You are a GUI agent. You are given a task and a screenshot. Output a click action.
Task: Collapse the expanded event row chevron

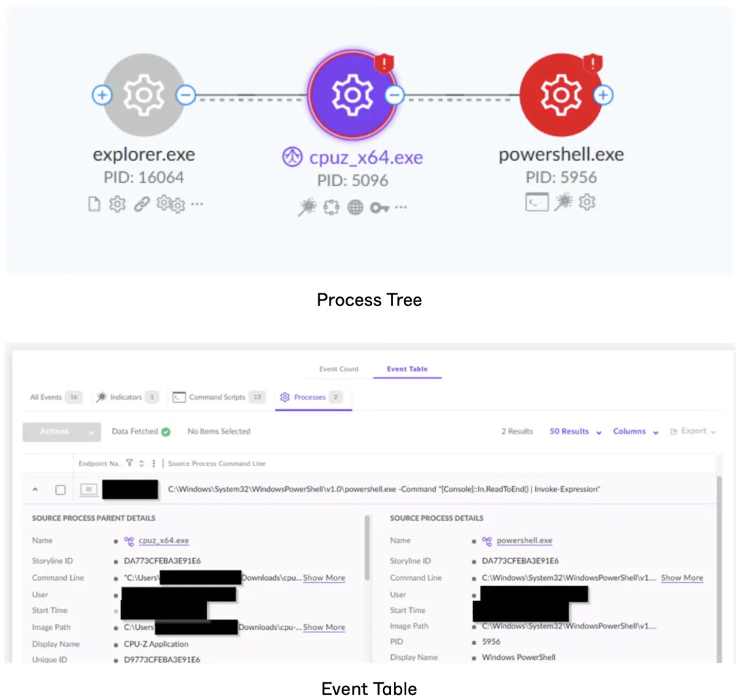(35, 489)
